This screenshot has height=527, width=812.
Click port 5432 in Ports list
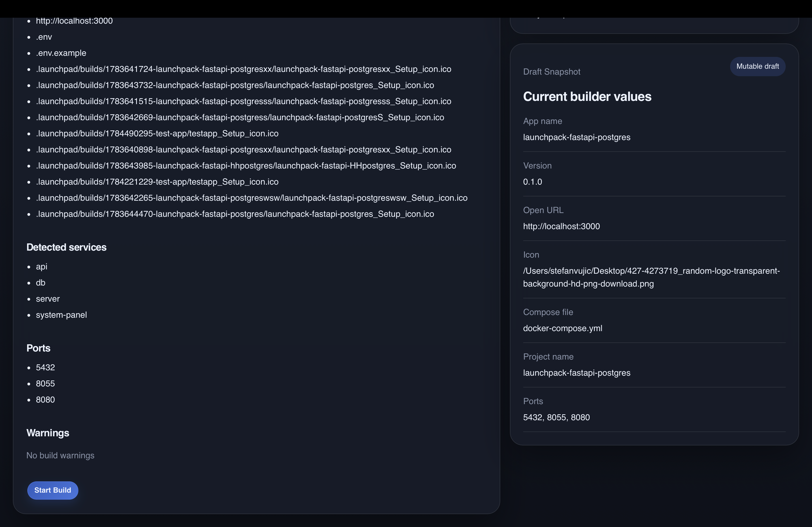45,367
